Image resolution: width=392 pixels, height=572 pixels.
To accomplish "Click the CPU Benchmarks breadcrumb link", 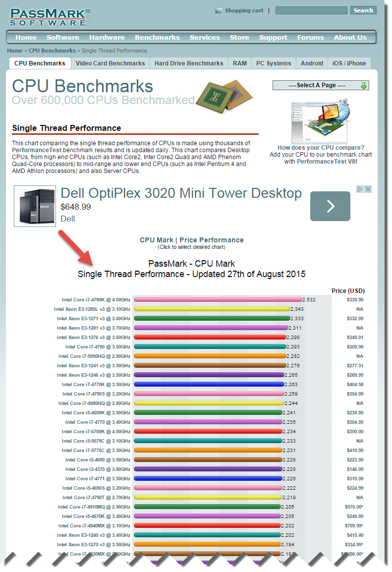I will point(52,51).
